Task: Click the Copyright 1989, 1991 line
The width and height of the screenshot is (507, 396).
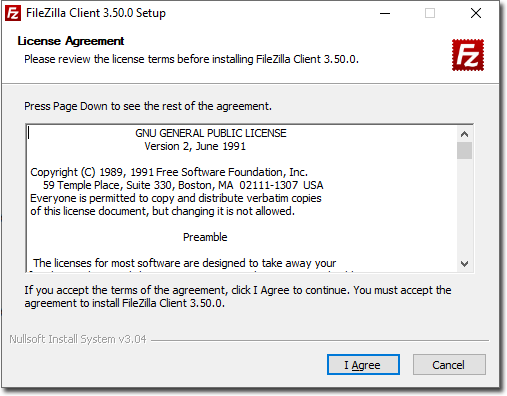Action: (169, 172)
